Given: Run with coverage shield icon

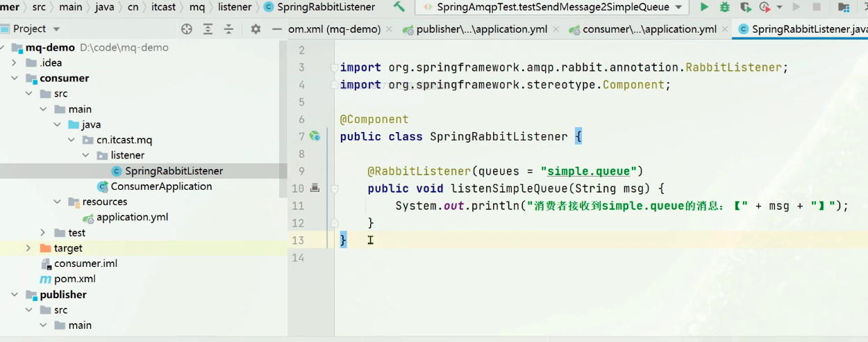Looking at the screenshot, I should 745,7.
